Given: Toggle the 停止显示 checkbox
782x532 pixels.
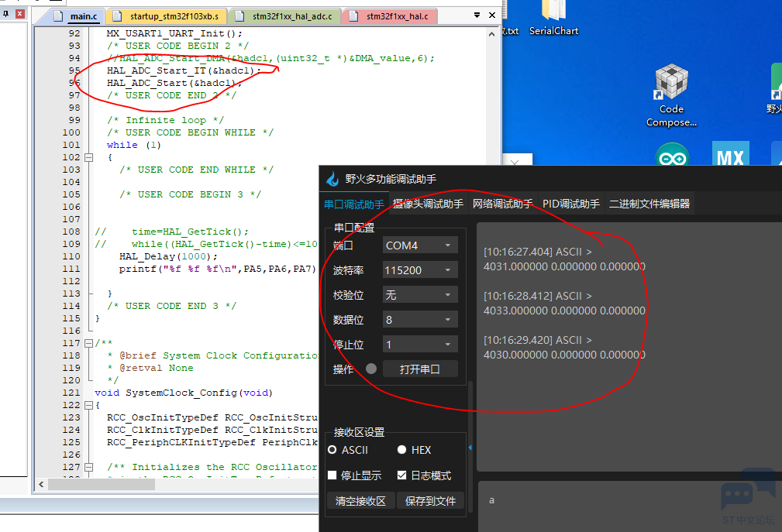Looking at the screenshot, I should pyautogui.click(x=332, y=475).
